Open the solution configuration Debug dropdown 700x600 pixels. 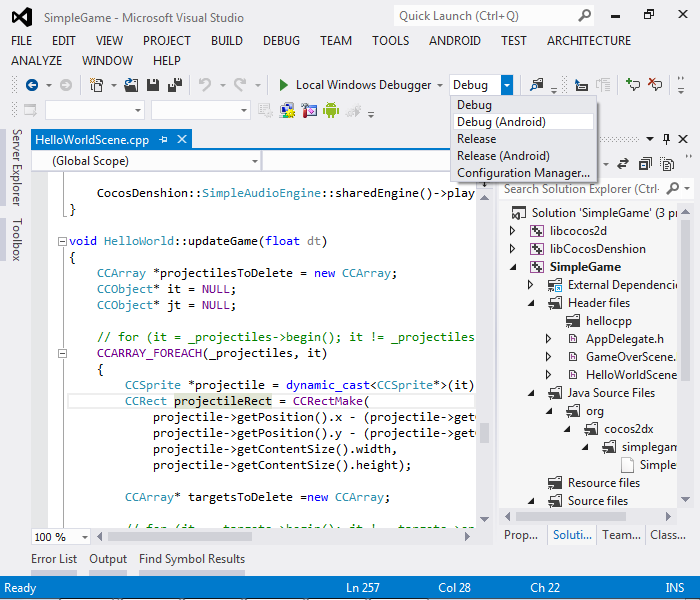click(x=507, y=85)
